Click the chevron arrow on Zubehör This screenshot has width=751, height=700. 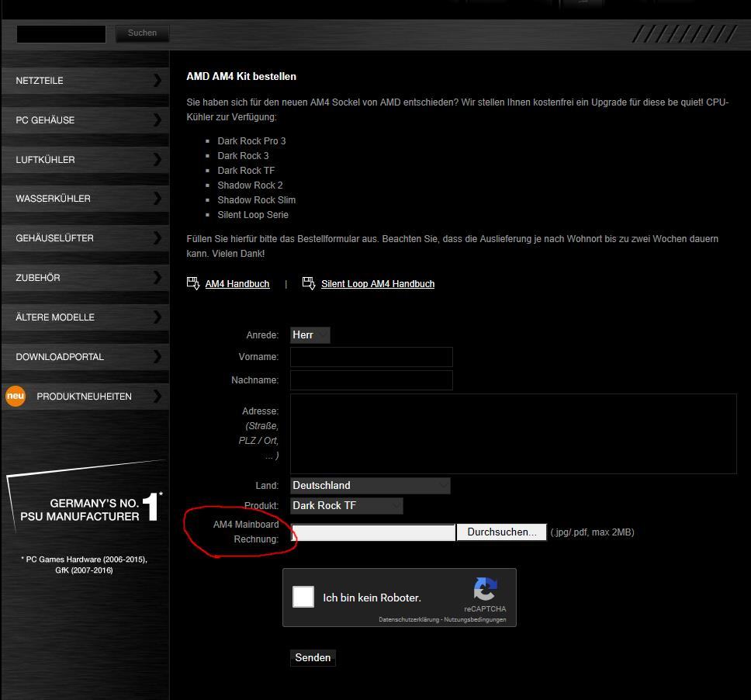[157, 277]
